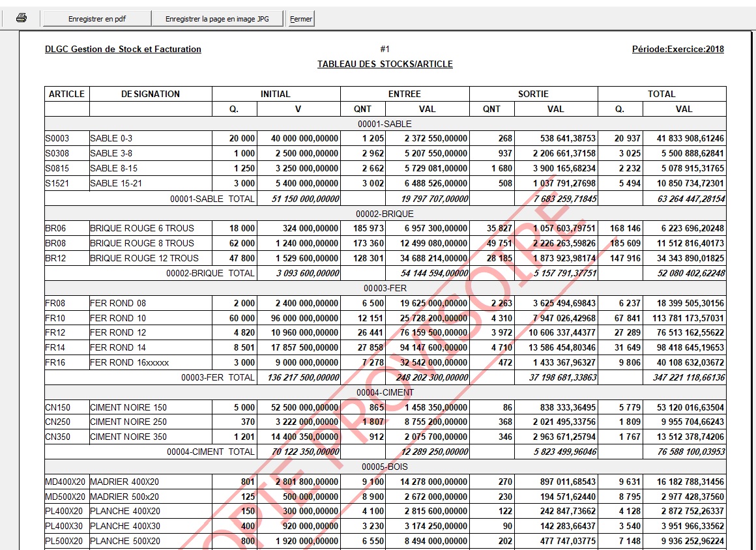Click the BR06 entry quantity 185 973
The width and height of the screenshot is (756, 550).
tap(369, 228)
